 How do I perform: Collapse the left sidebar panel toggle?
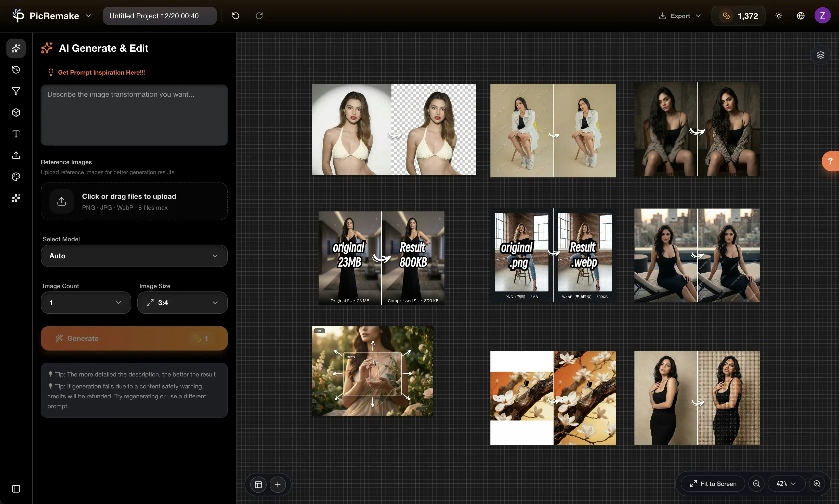coord(16,489)
